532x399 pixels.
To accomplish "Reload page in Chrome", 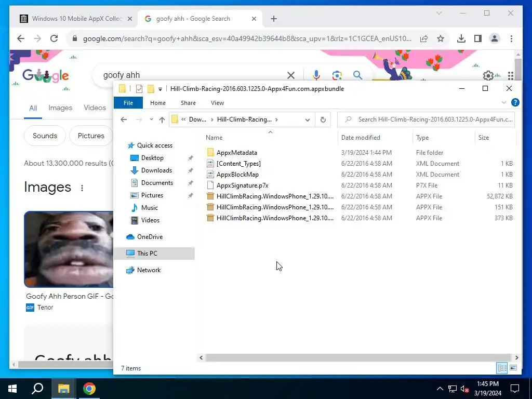I will [54, 38].
